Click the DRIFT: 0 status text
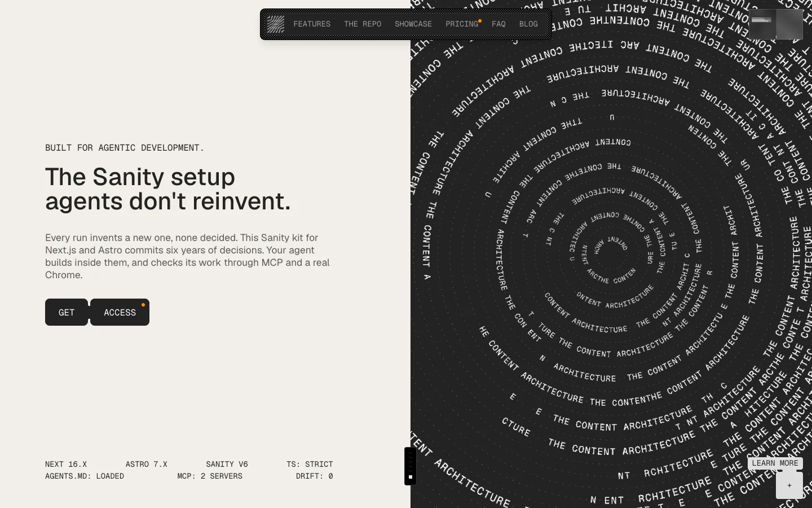 pos(315,476)
